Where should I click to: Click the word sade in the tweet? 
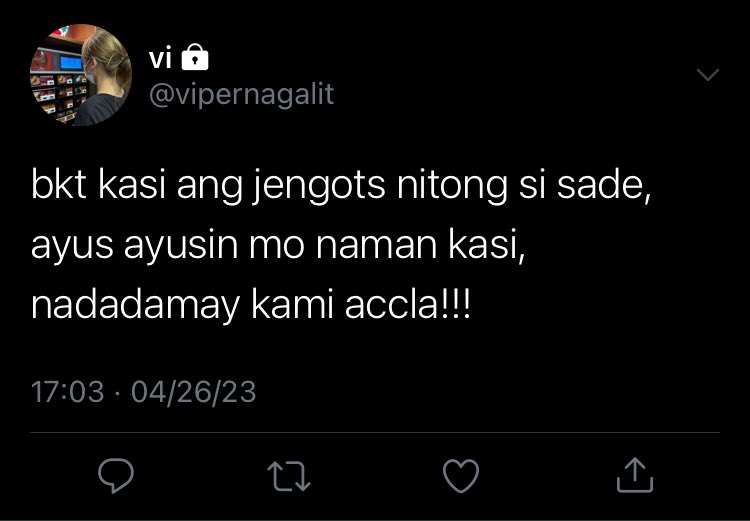coord(603,185)
